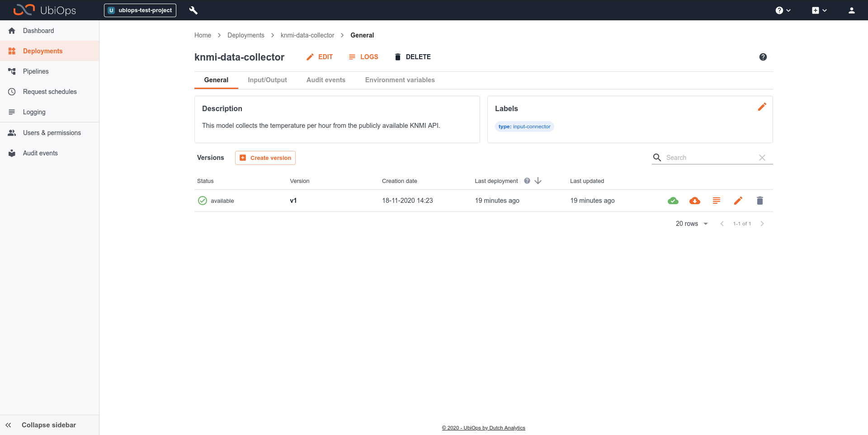Click the Logging lines icon
Viewport: 868px width, 435px height.
pos(12,112)
